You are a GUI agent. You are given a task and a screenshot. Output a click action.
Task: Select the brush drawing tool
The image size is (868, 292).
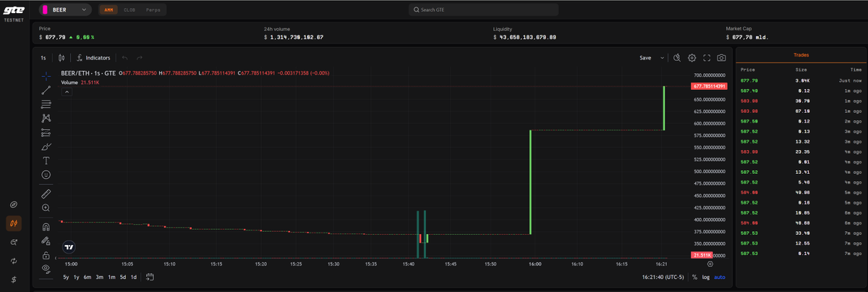click(x=46, y=146)
